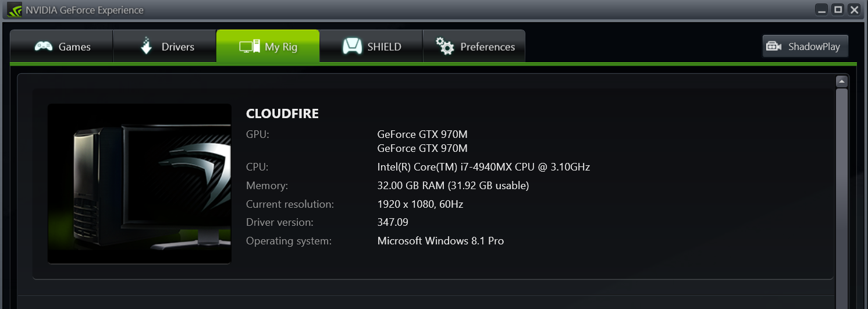Minimize the GeForce Experience window
Viewport: 868px width, 309px height.
click(821, 10)
